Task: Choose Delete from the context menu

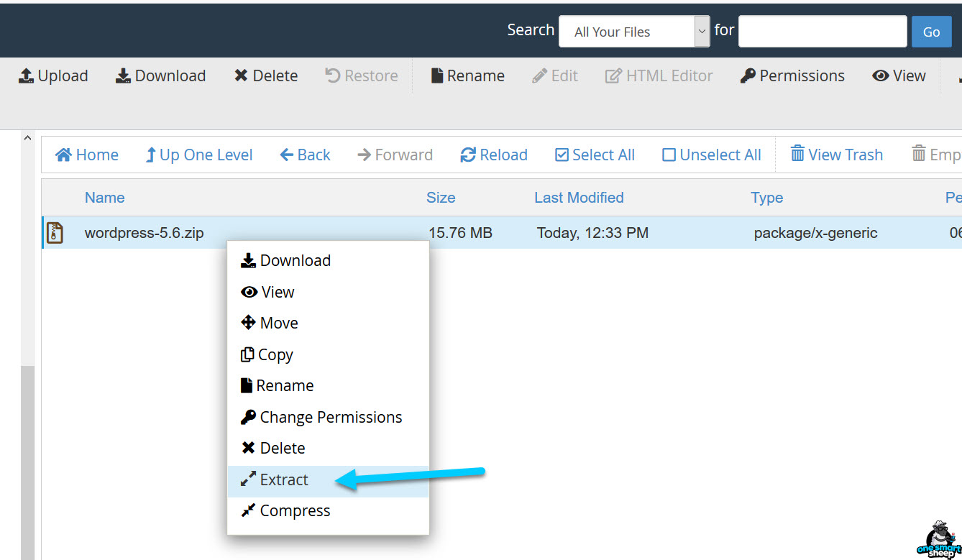Action: (x=328, y=448)
